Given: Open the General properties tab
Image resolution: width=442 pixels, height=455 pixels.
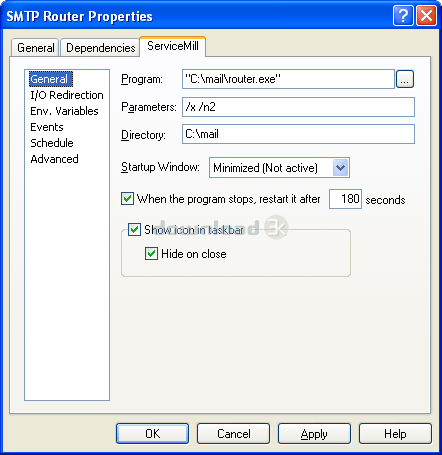Looking at the screenshot, I should (x=35, y=48).
